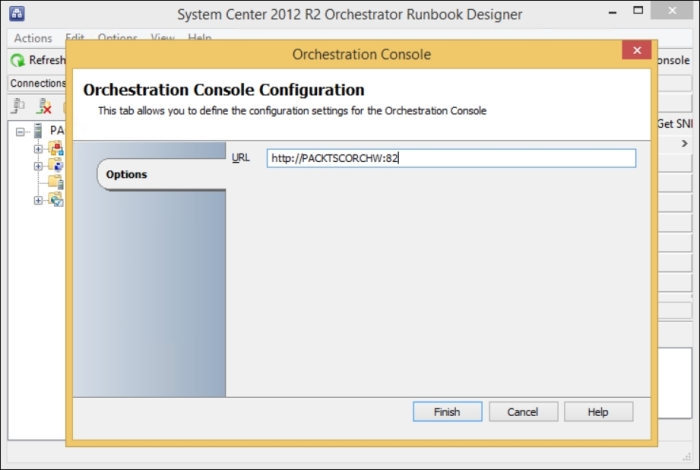Expand the last folder node in the tree
Screen dimensions: 700x470
click(x=38, y=200)
